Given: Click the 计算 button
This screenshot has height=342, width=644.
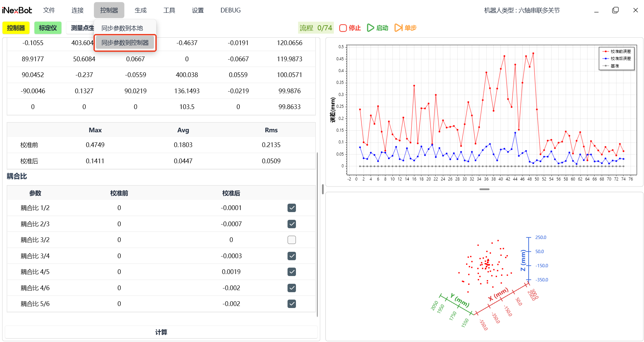Looking at the screenshot, I should tap(161, 332).
